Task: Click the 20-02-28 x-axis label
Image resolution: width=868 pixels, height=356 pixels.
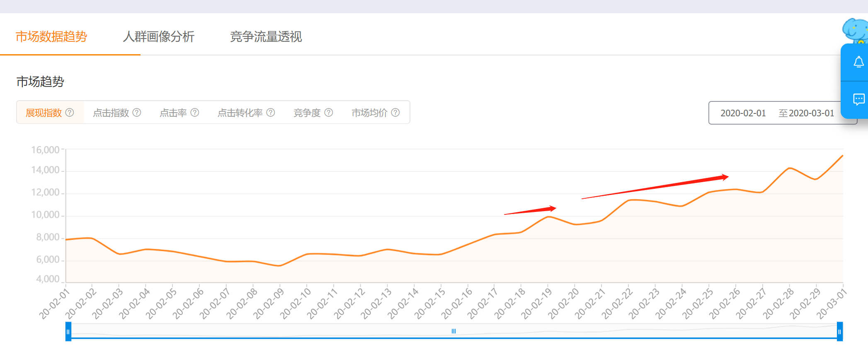Action: [x=778, y=303]
